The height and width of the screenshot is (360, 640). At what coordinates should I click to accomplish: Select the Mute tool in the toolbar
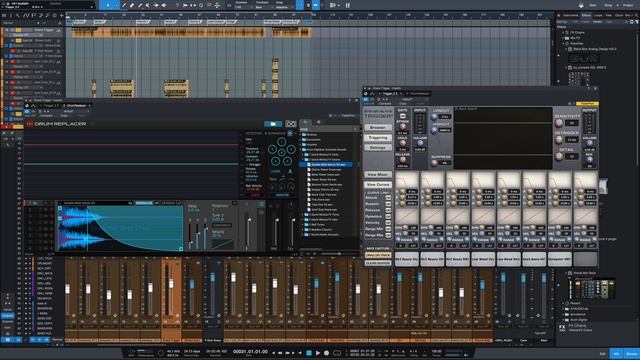(147, 5)
